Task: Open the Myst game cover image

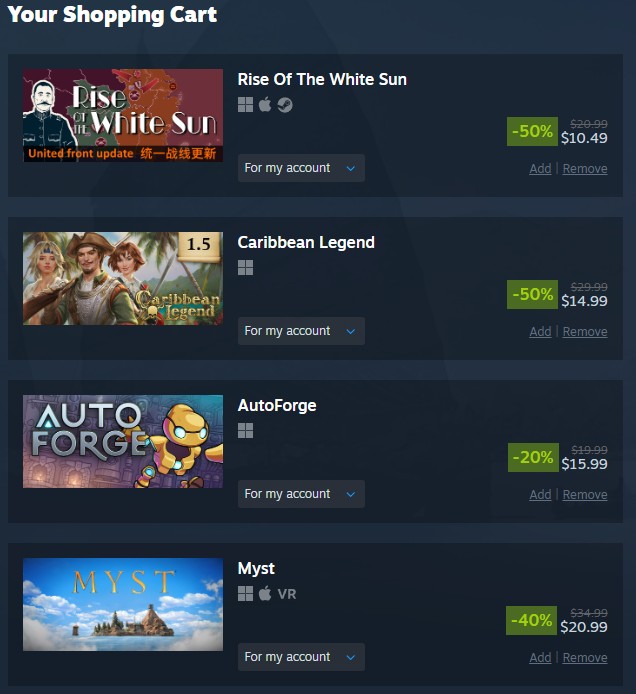Action: pyautogui.click(x=123, y=604)
